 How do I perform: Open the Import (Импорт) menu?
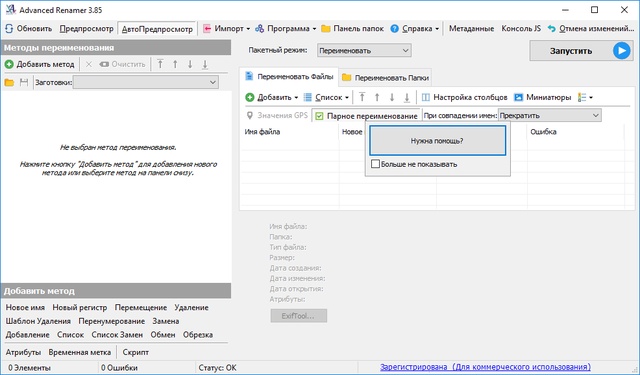tap(226, 29)
